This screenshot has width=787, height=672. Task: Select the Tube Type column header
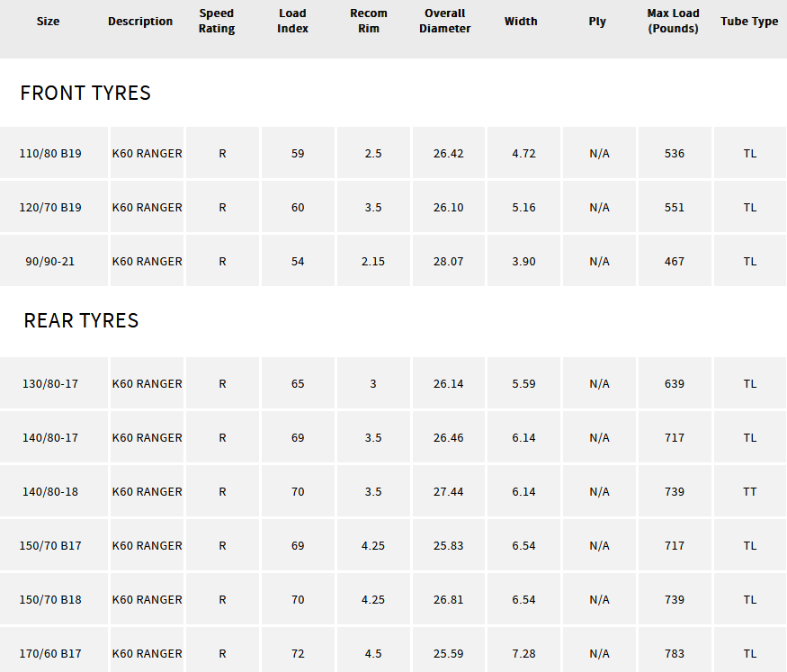[x=749, y=21]
